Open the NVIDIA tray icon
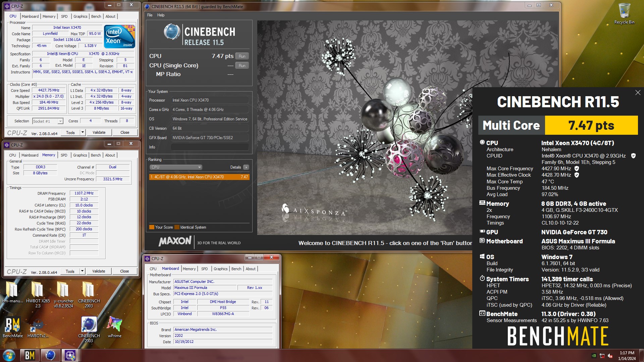Viewport: 644px width, 362px height. (594, 356)
